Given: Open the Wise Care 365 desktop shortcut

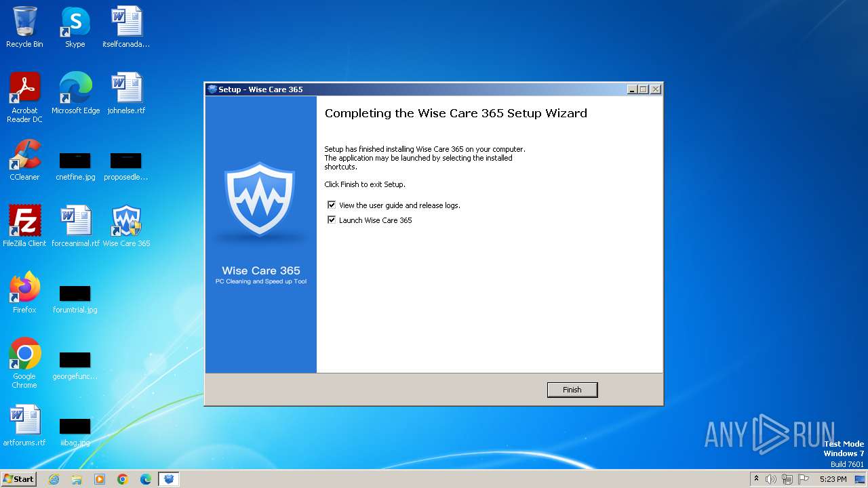Looking at the screenshot, I should tap(126, 226).
